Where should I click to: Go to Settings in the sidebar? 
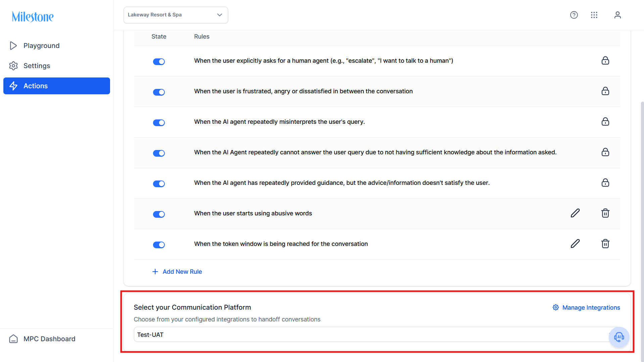57,66
